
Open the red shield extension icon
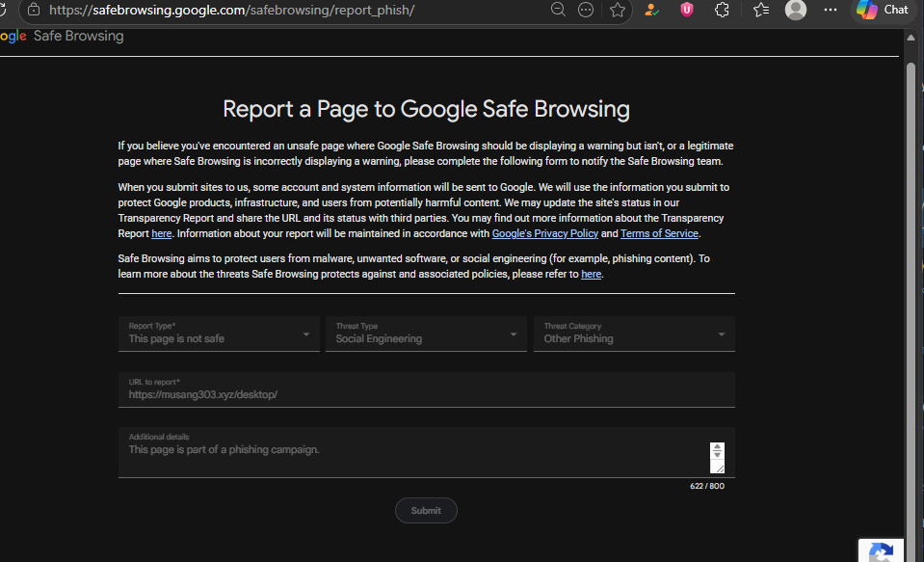pos(687,10)
